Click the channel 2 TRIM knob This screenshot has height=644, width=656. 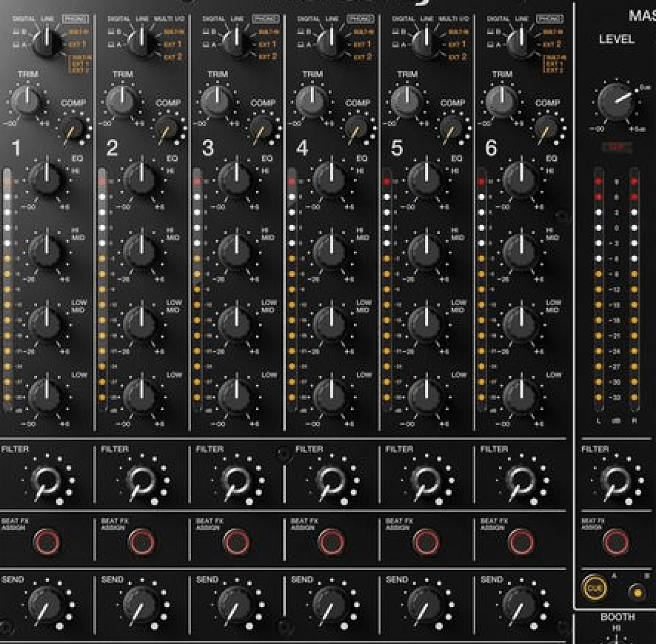121,100
